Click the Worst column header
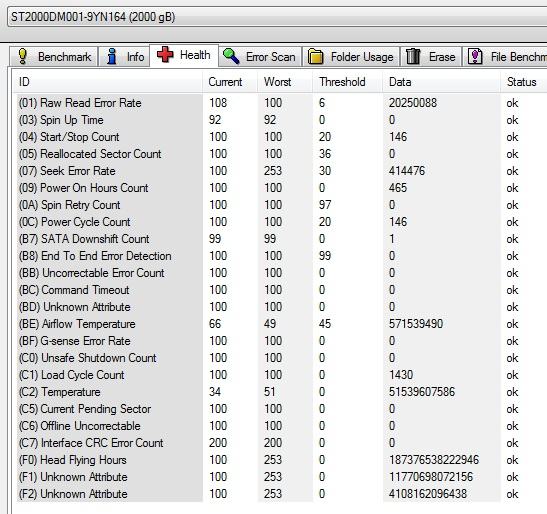 (x=285, y=82)
